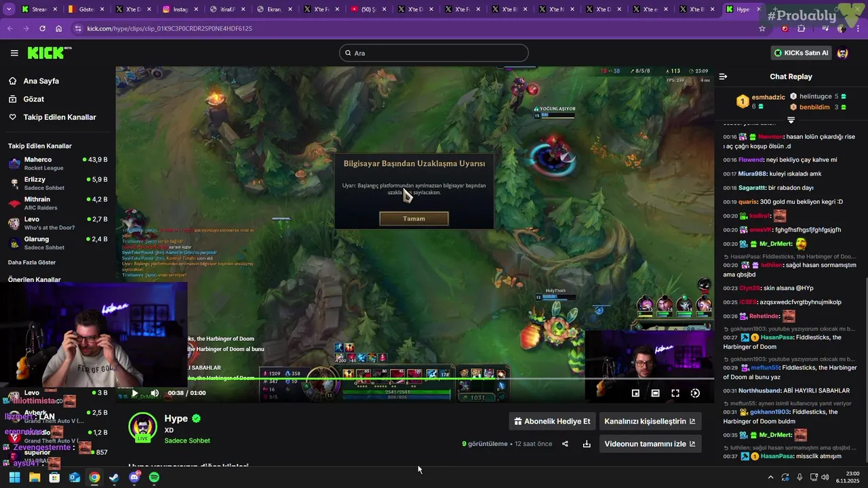Viewport: 868px width, 488px height.
Task: Click the KICK logo
Action: tap(49, 53)
